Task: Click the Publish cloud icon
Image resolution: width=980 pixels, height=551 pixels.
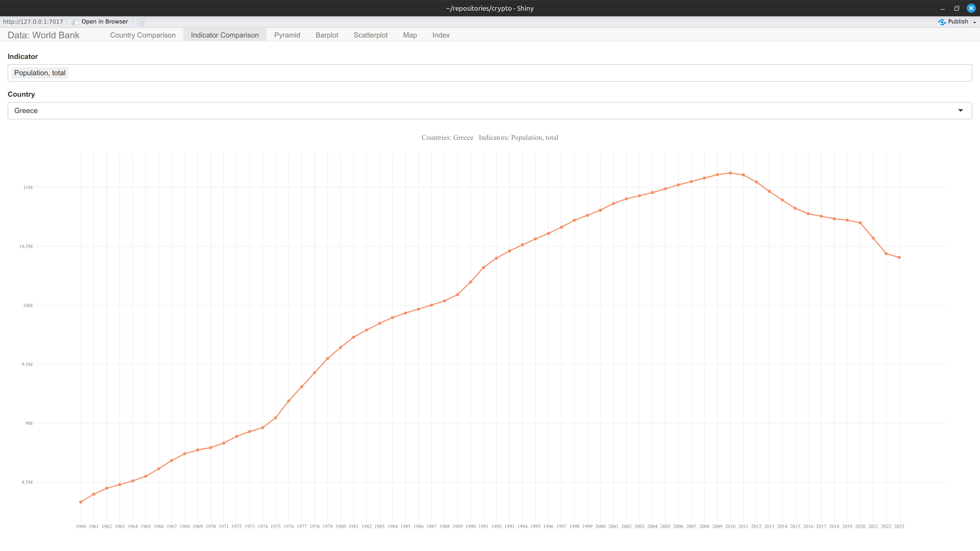Action: 941,22
